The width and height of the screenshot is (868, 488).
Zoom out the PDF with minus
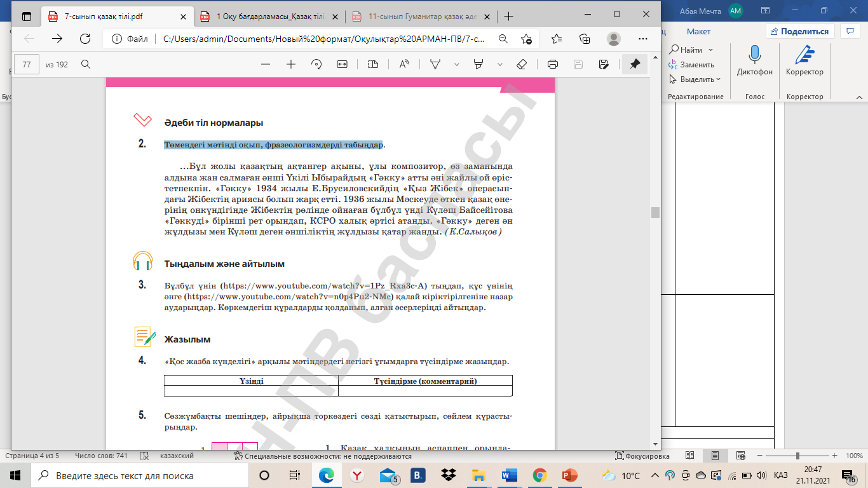(x=266, y=65)
